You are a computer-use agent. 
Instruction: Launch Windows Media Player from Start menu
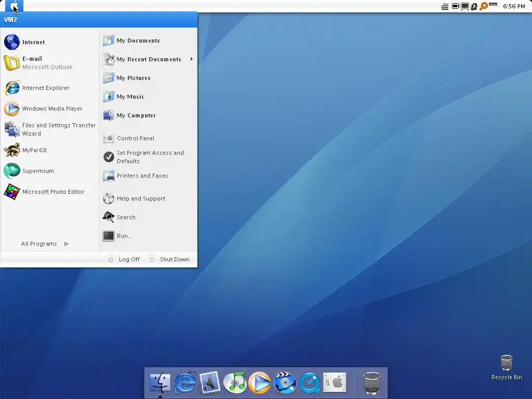(x=49, y=109)
